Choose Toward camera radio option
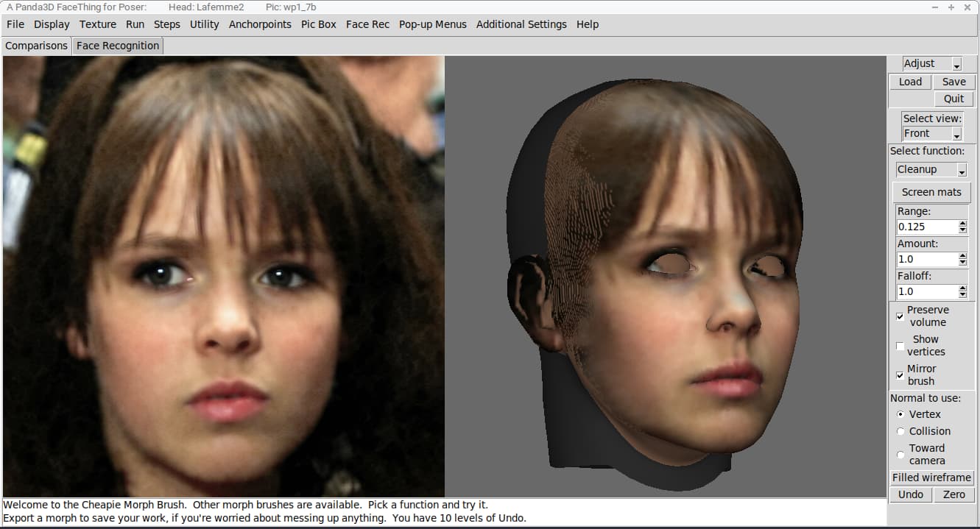Screen dimensions: 980x529 900,455
